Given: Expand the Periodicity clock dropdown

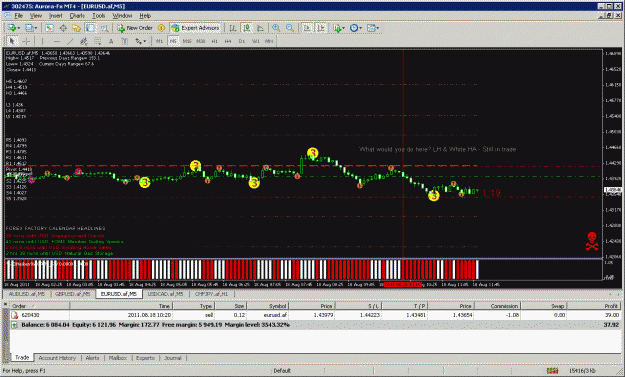Looking at the screenshot, I should [x=356, y=28].
